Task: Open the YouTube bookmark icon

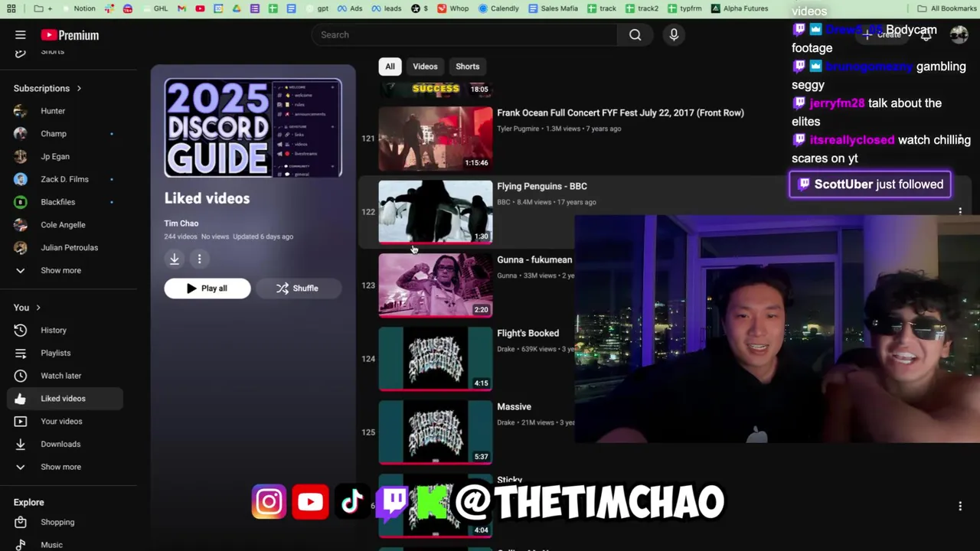Action: tap(200, 8)
